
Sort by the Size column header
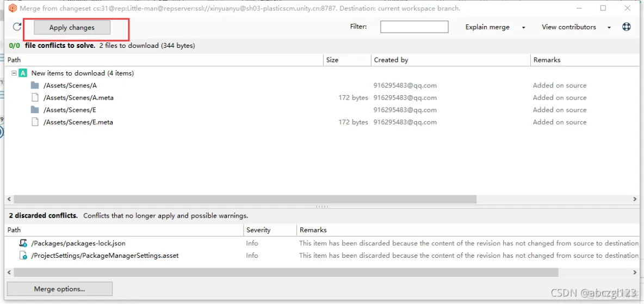pos(348,60)
